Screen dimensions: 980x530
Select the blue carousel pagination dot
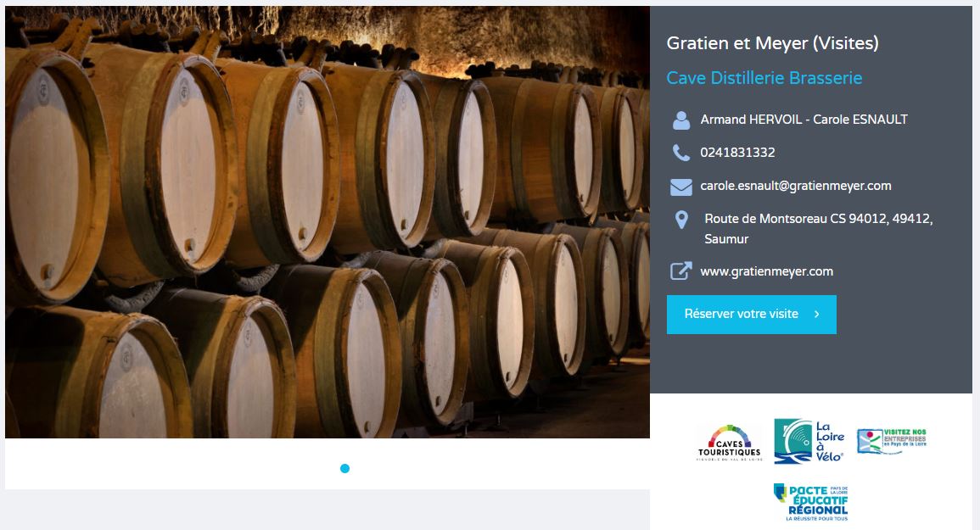(x=345, y=468)
